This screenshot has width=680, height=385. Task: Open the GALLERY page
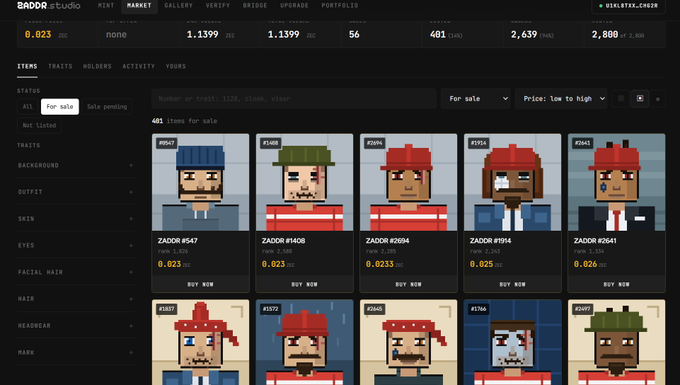(x=178, y=6)
